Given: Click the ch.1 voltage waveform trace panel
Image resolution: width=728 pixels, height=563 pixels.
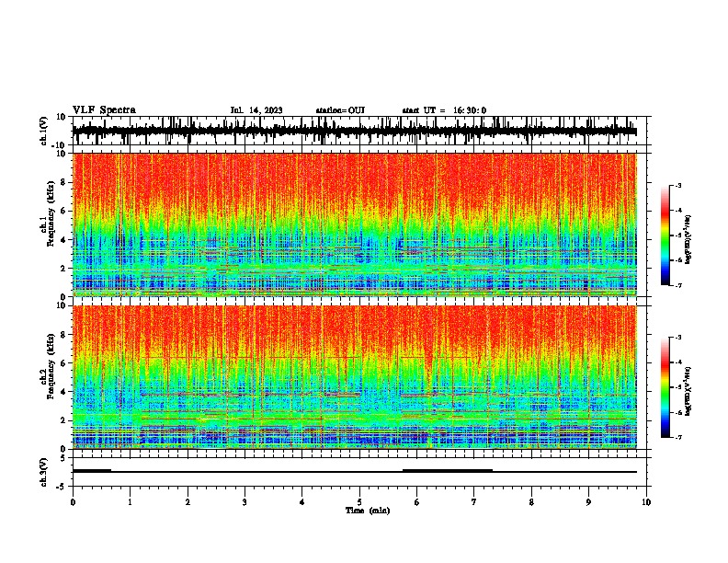Looking at the screenshot, I should (359, 131).
